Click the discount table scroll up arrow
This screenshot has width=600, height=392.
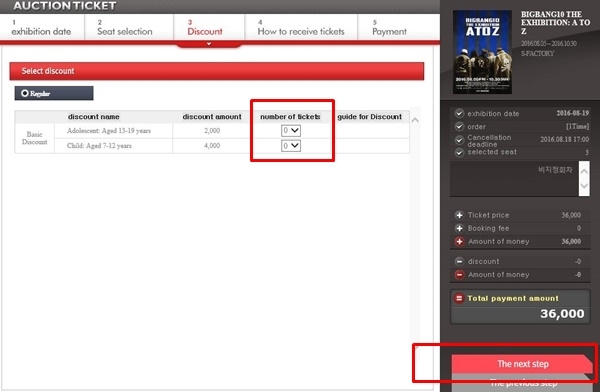click(415, 120)
